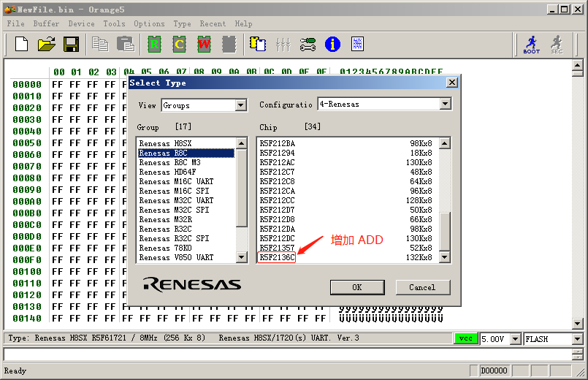The width and height of the screenshot is (588, 380).
Task: Click the red W write chip icon
Action: [x=204, y=45]
